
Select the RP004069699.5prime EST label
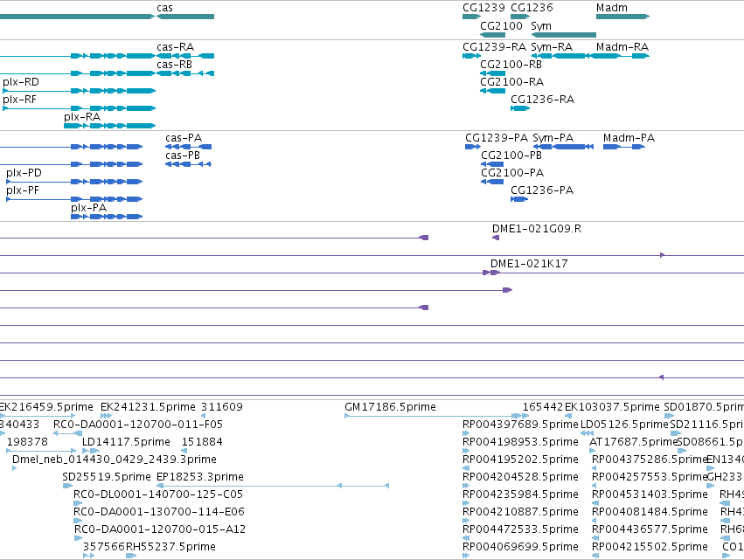(x=520, y=547)
